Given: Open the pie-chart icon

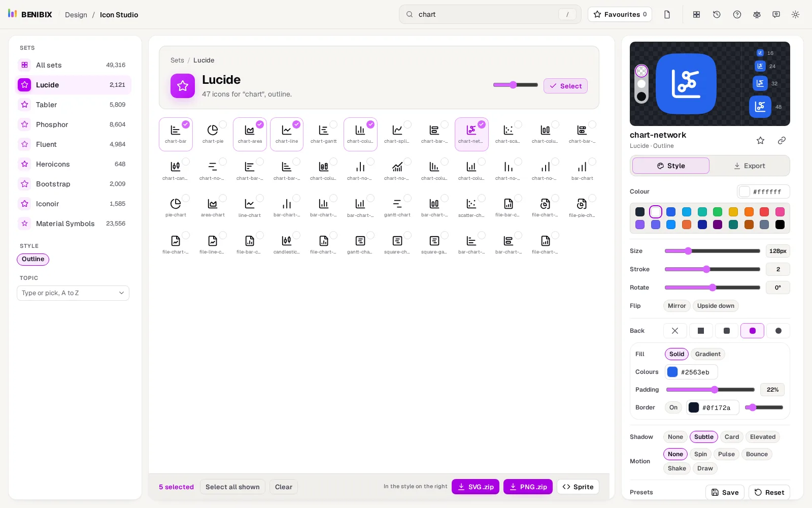Looking at the screenshot, I should tap(176, 208).
